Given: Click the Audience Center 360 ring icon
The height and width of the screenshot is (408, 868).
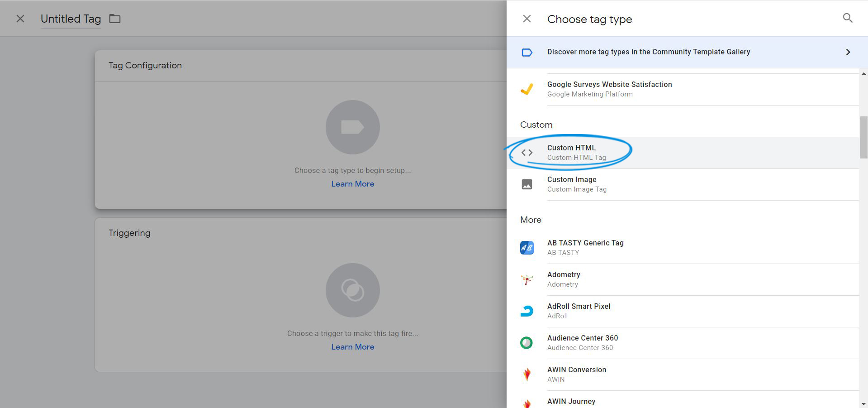Looking at the screenshot, I should (526, 343).
